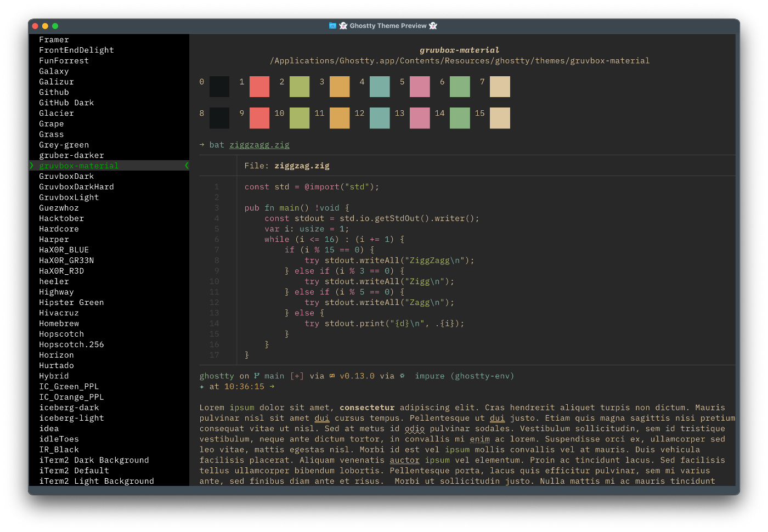
Task: Pick the Grape theme
Action: pos(52,124)
